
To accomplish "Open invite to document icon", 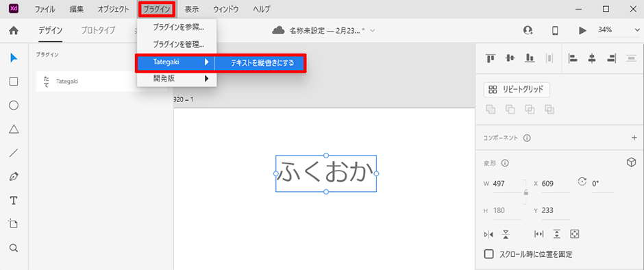I will (x=528, y=30).
